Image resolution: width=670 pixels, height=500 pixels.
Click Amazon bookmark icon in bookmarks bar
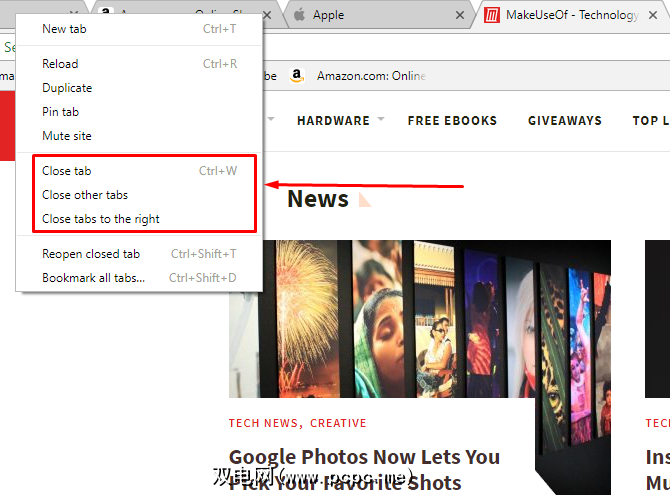[x=297, y=76]
